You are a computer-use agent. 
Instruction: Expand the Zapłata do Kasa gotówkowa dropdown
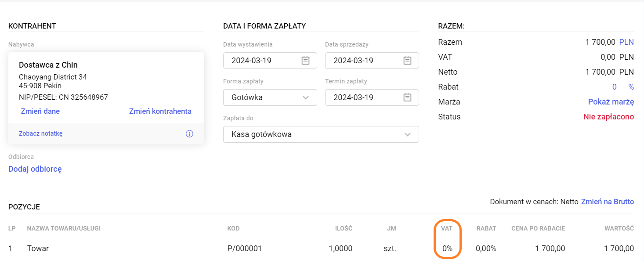click(x=408, y=134)
